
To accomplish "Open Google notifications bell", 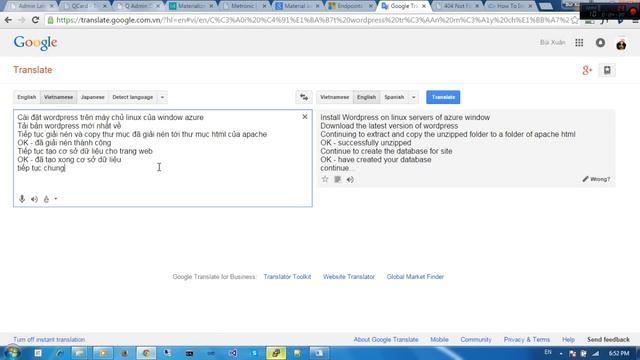I will pyautogui.click(x=600, y=42).
